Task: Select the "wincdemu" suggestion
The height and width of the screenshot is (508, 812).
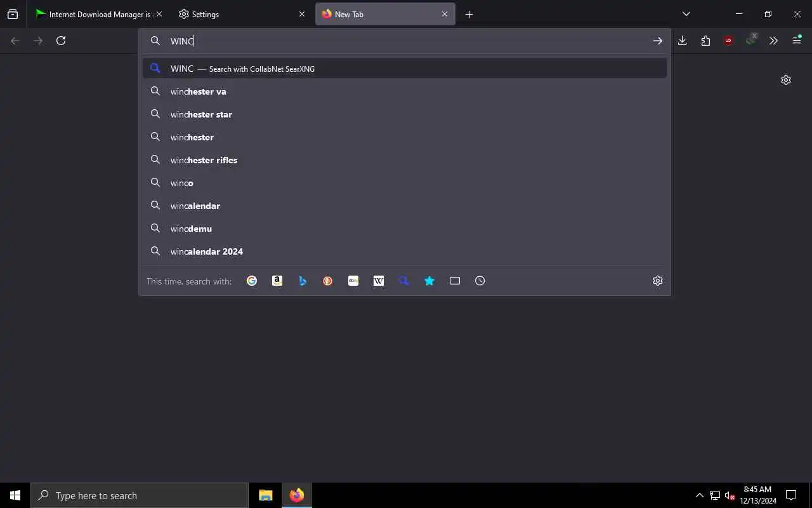Action: coord(405,229)
